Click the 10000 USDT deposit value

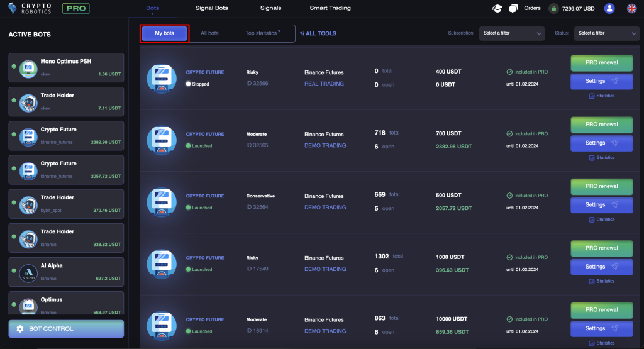452,319
